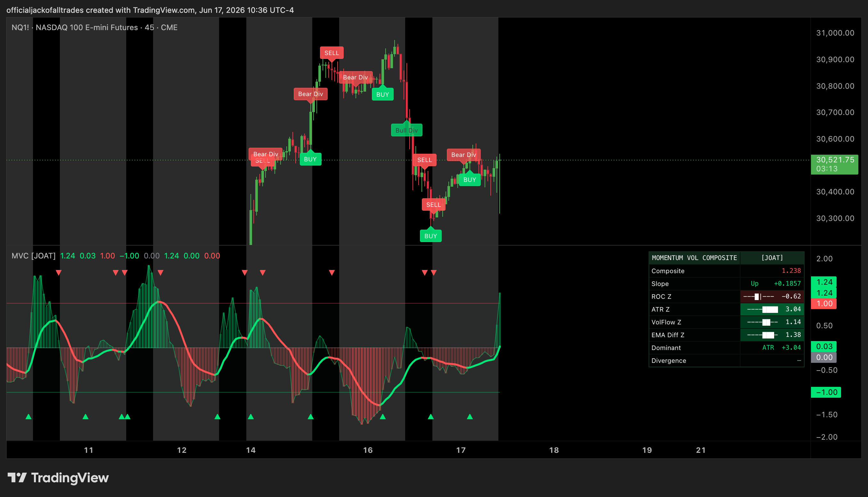Select the EMA Diff Z value 1.38

click(793, 335)
